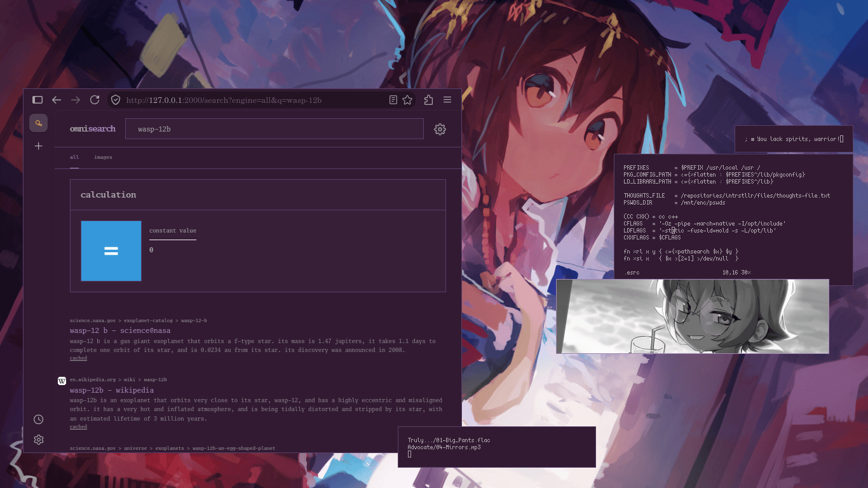868x488 pixels.
Task: Click the forward arrow in the browser toolbar
Action: point(76,100)
